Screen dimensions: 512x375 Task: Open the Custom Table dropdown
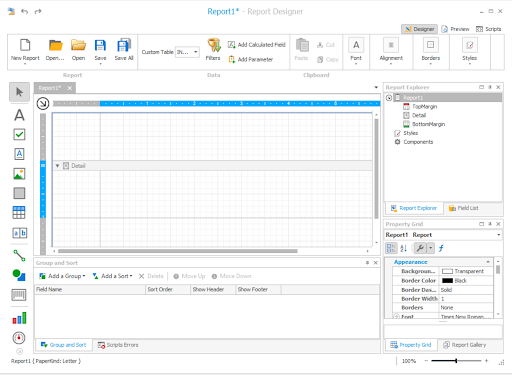pyautogui.click(x=196, y=52)
